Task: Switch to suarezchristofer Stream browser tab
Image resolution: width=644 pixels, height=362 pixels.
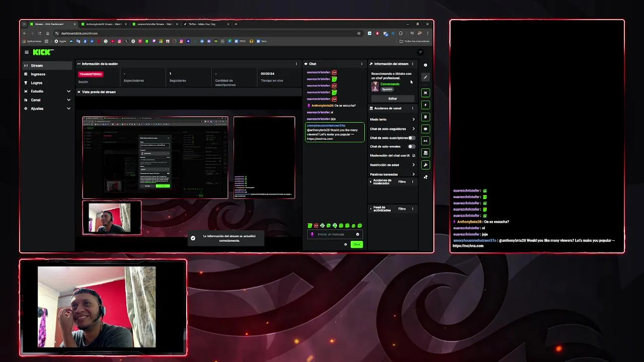Action: pyautogui.click(x=154, y=24)
